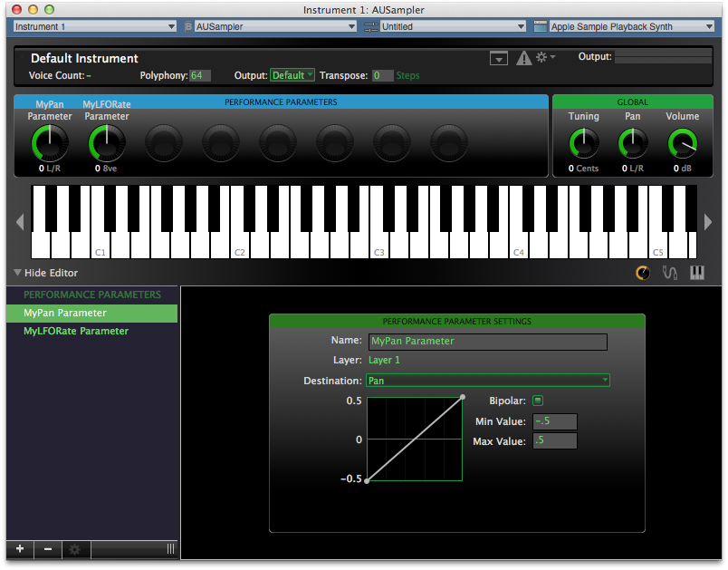Click the Polyphony value field
The width and height of the screenshot is (728, 570).
tap(200, 75)
